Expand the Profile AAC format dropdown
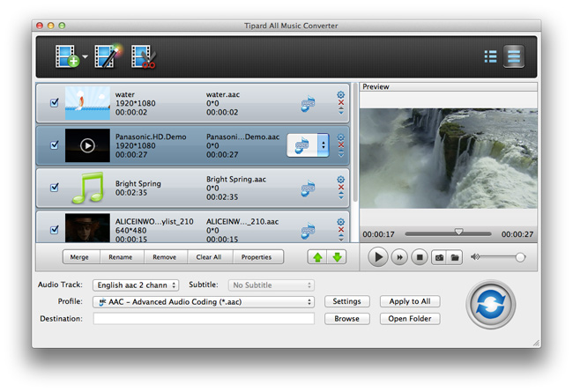Screen dimensions: 573x392 point(204,302)
